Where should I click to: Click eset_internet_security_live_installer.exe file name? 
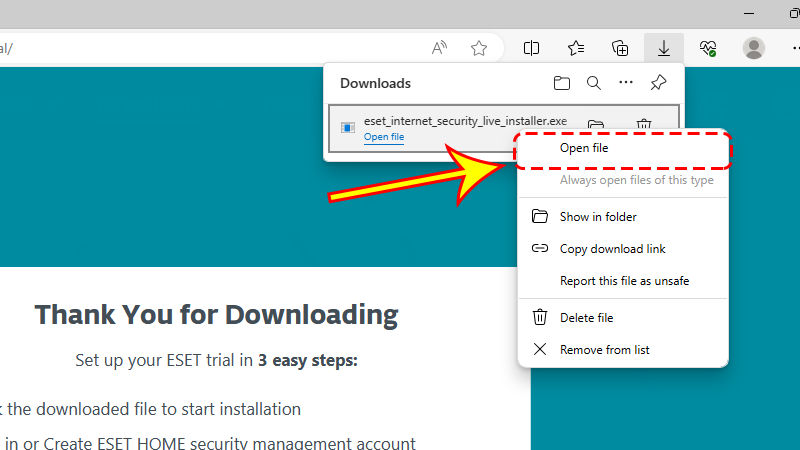465,121
